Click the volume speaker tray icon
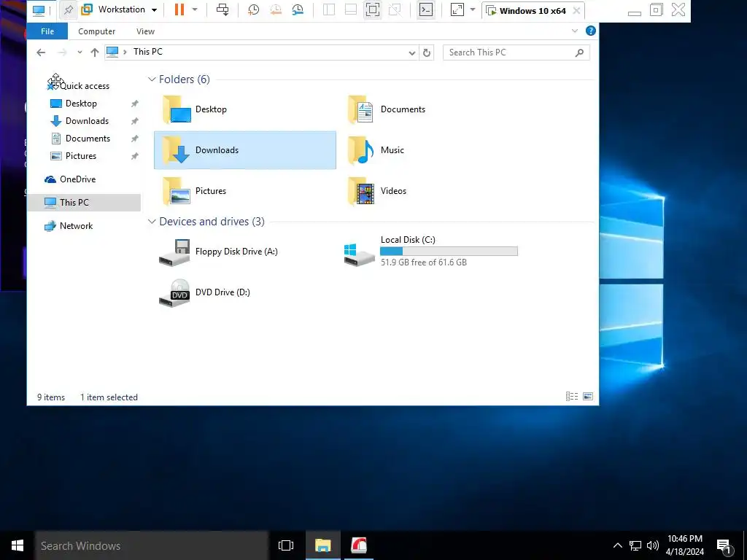747x560 pixels. click(653, 545)
